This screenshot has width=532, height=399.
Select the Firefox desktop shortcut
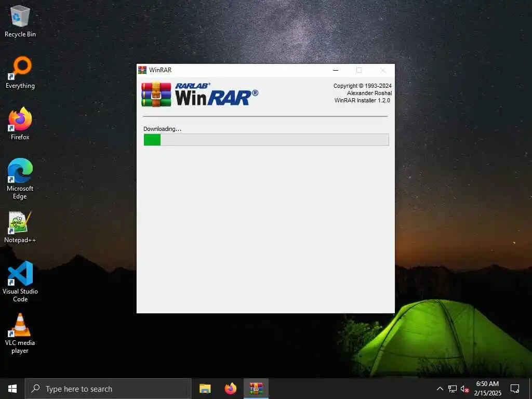20,124
